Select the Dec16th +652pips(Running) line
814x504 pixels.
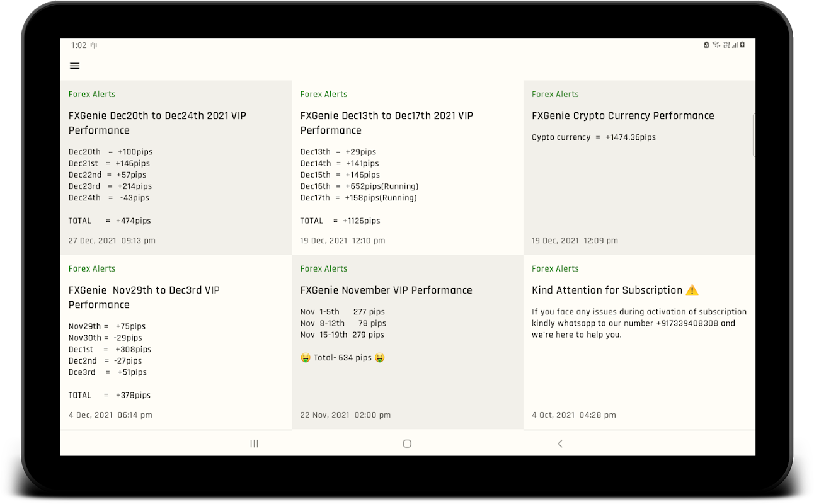click(360, 186)
